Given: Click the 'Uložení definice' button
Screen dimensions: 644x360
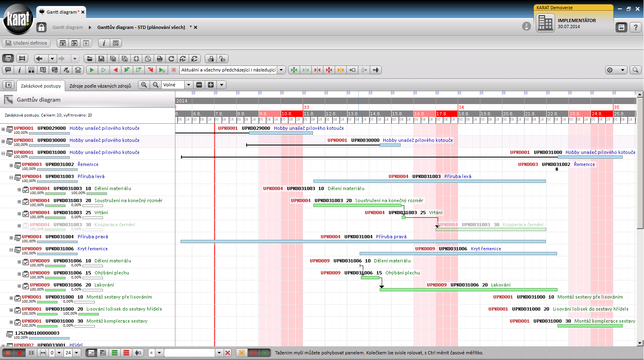Looking at the screenshot, I should point(27,43).
